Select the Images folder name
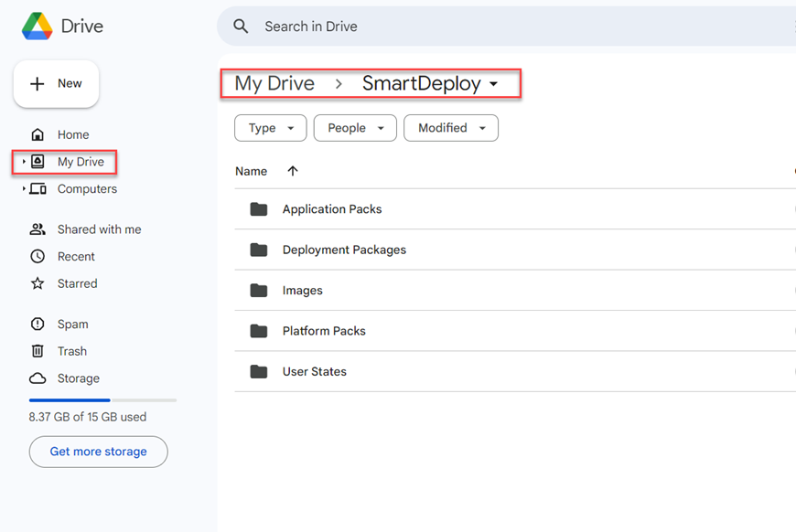The height and width of the screenshot is (532, 796). (303, 291)
